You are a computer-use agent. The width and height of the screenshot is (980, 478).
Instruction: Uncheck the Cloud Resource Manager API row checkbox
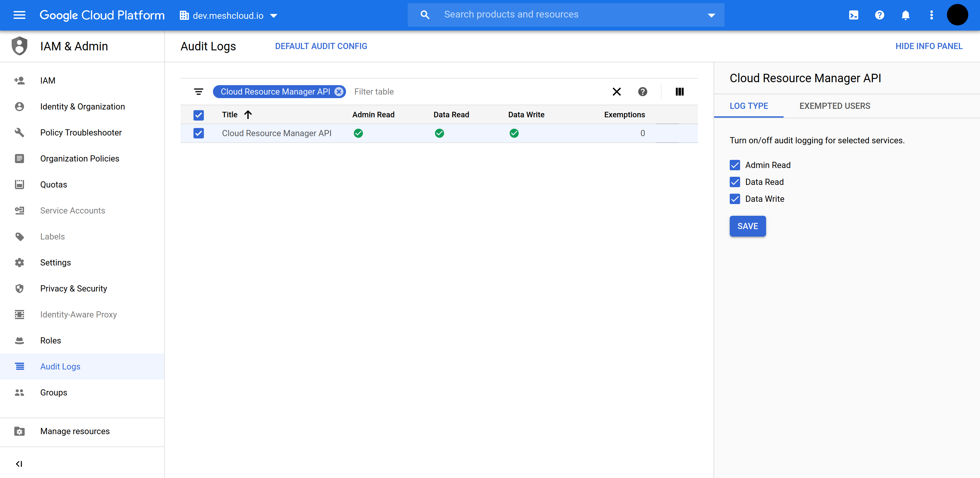[198, 133]
